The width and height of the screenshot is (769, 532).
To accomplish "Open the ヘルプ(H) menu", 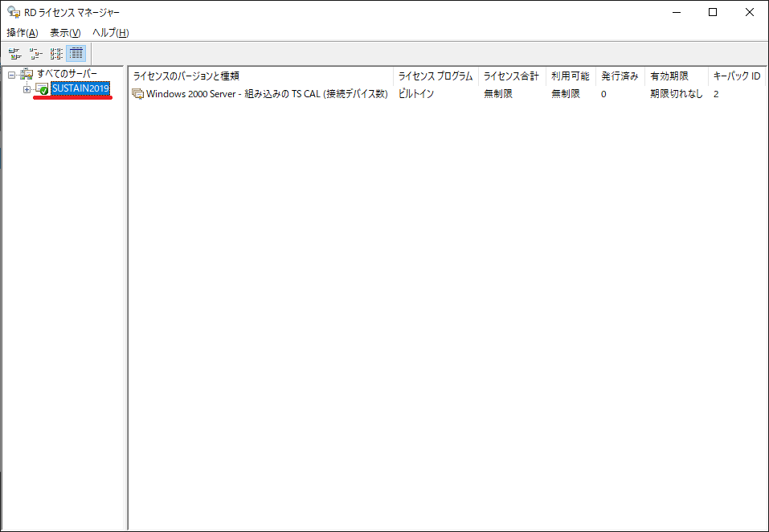I will pos(110,33).
